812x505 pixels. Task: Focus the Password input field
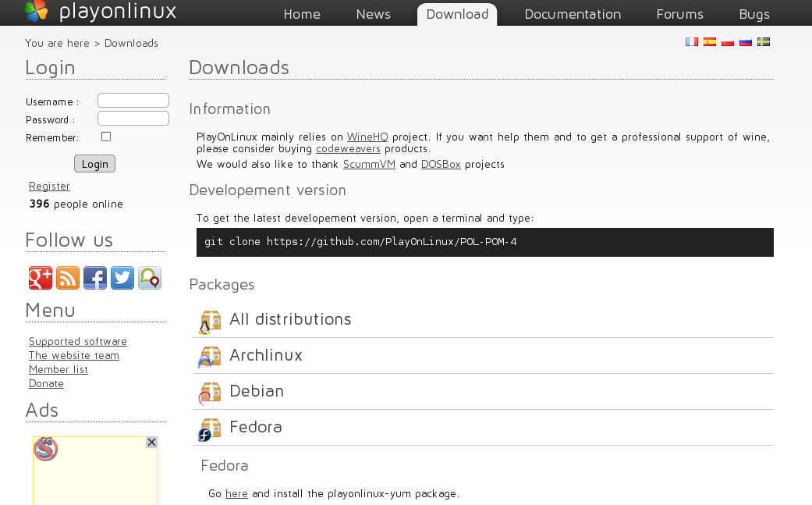(x=133, y=118)
